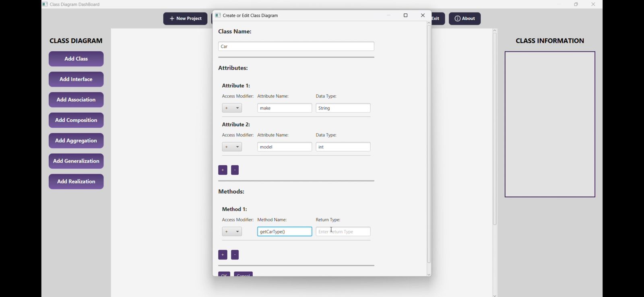Click the Return Type input field
Screen dimensions: 644x297
pos(343,232)
